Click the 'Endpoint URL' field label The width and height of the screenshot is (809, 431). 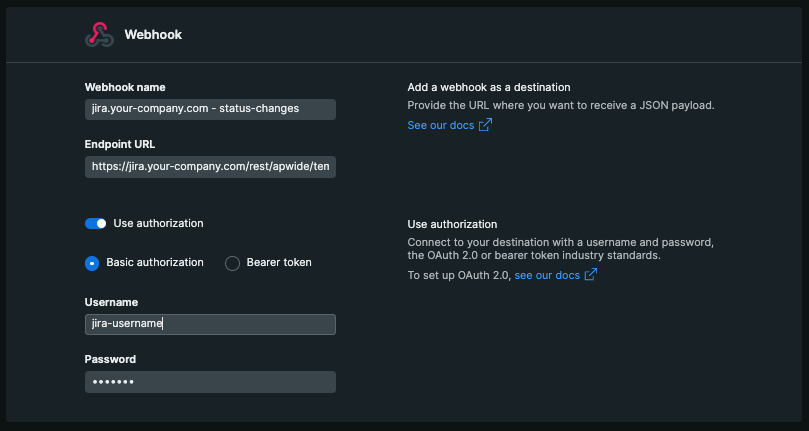click(120, 144)
